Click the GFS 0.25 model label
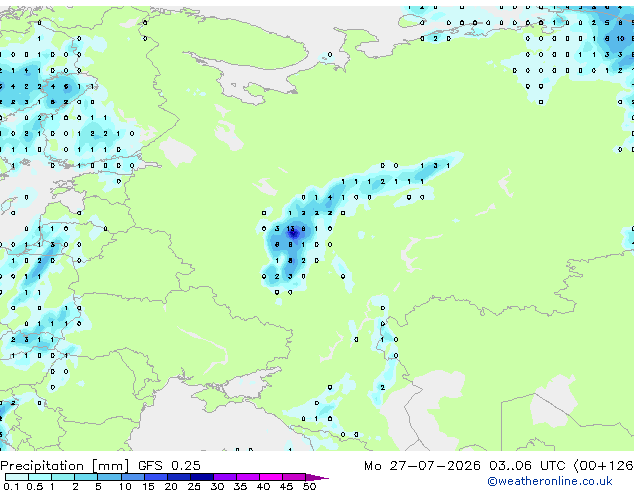This screenshot has height=490, width=634. (x=169, y=466)
